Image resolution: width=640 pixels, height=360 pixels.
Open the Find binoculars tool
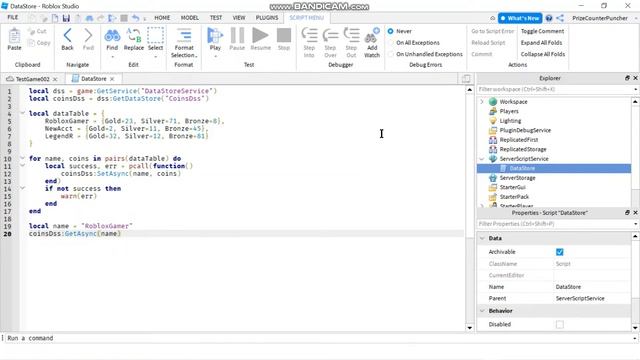(x=112, y=36)
